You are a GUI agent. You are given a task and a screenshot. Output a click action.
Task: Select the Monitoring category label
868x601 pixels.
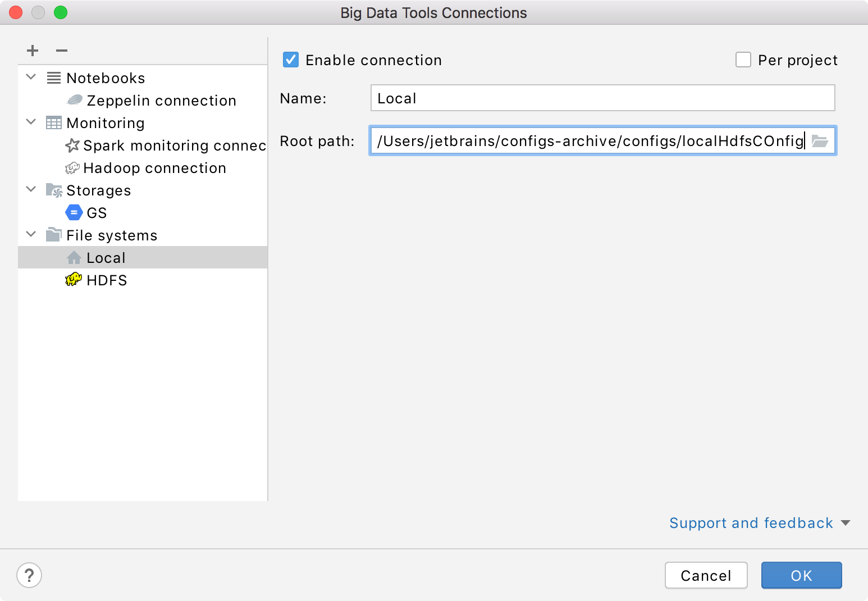pos(106,123)
